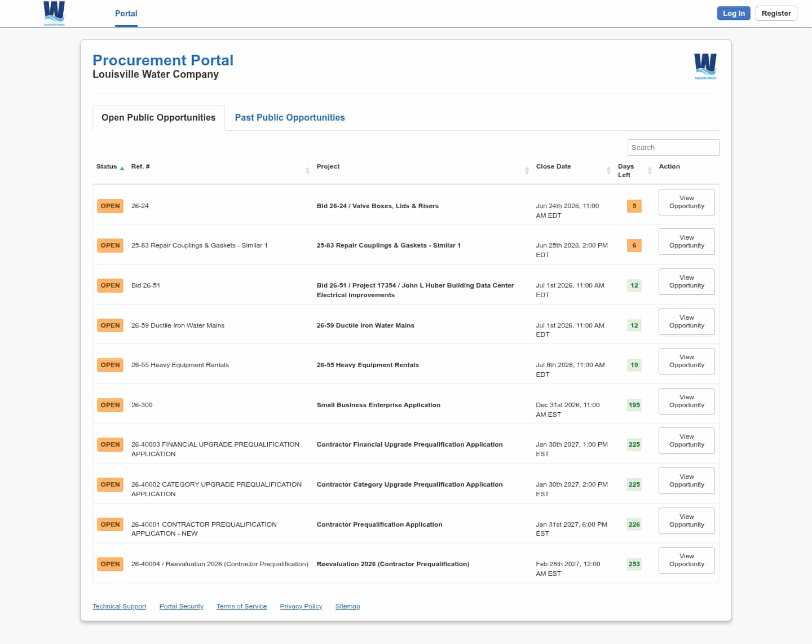The height and width of the screenshot is (644, 812).
Task: Sort by Days Left column arrows
Action: pyautogui.click(x=650, y=170)
